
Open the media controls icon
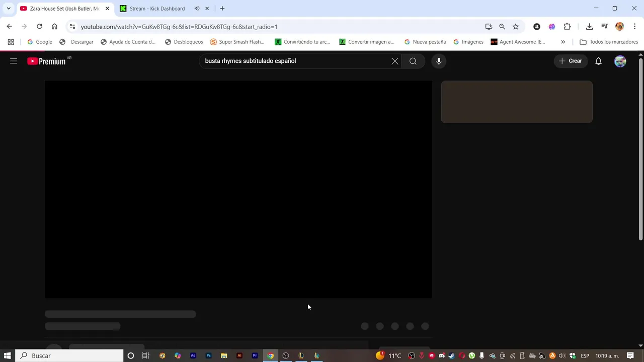tap(605, 27)
